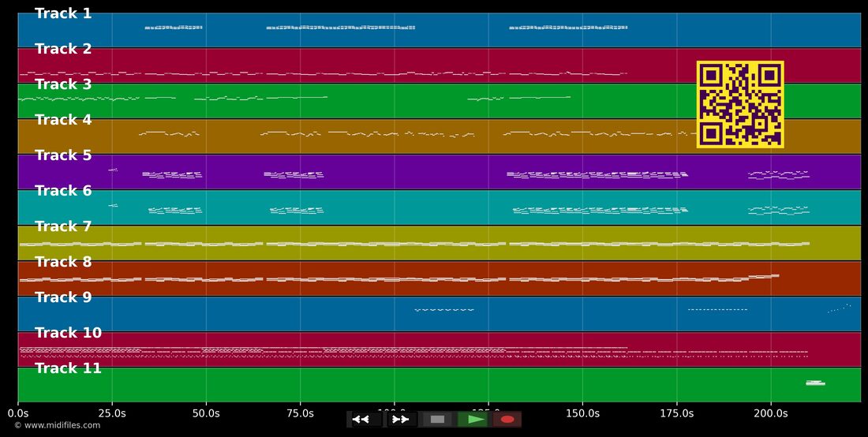
Task: Start playback with the green play button
Action: pos(473,420)
